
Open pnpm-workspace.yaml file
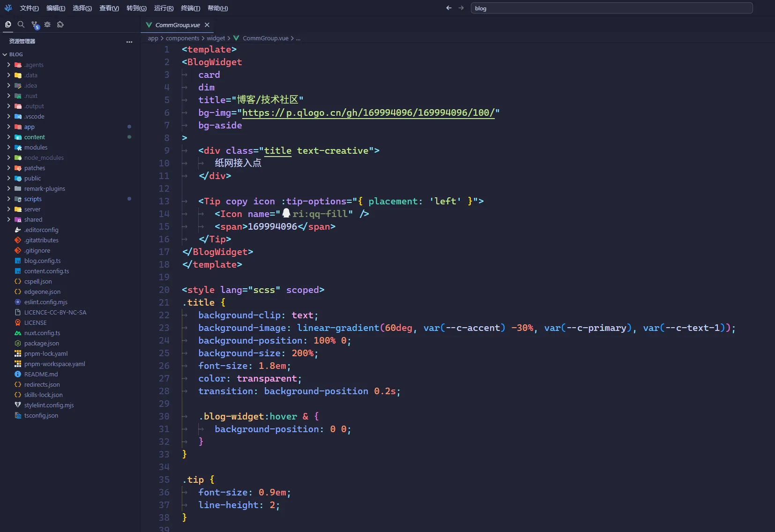point(55,364)
